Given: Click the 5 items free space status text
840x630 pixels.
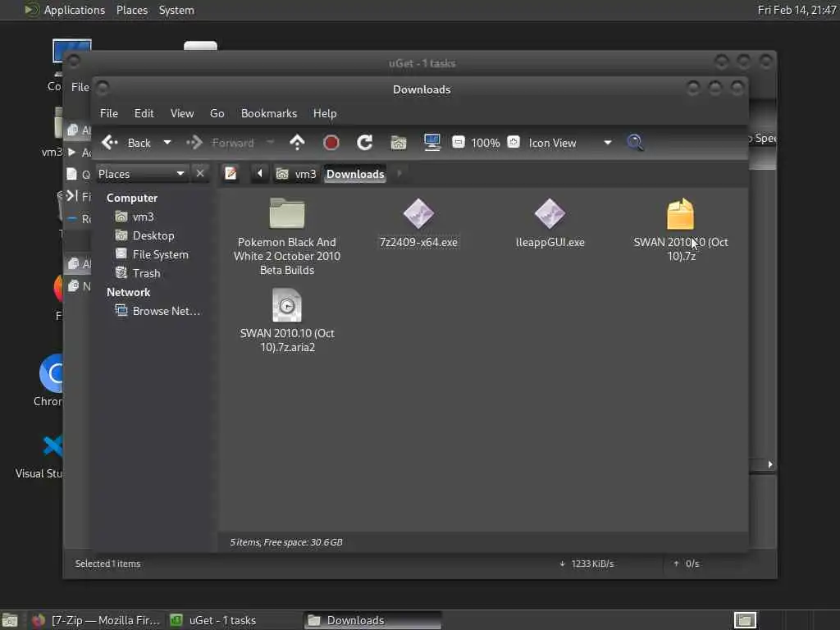Looking at the screenshot, I should pyautogui.click(x=286, y=542).
